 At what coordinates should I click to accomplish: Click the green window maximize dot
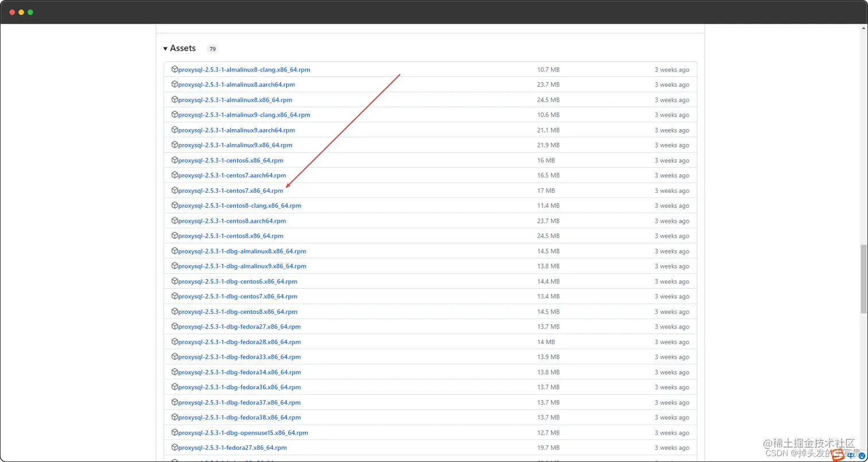coord(30,12)
